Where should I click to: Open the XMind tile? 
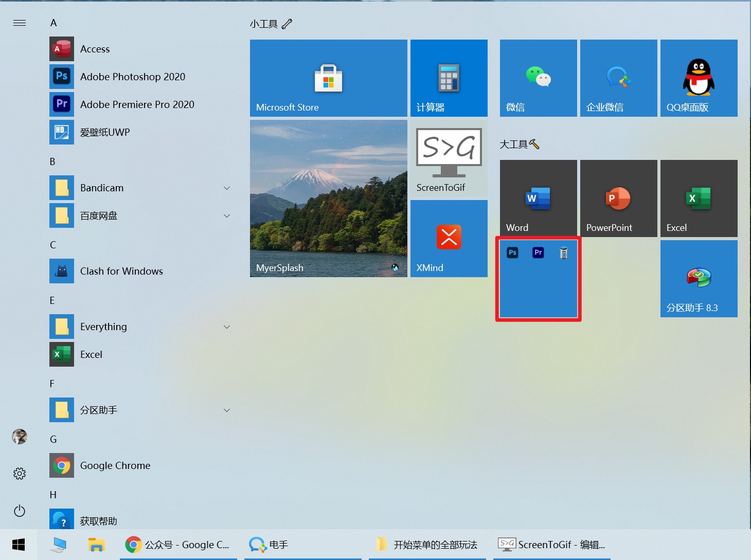click(449, 239)
